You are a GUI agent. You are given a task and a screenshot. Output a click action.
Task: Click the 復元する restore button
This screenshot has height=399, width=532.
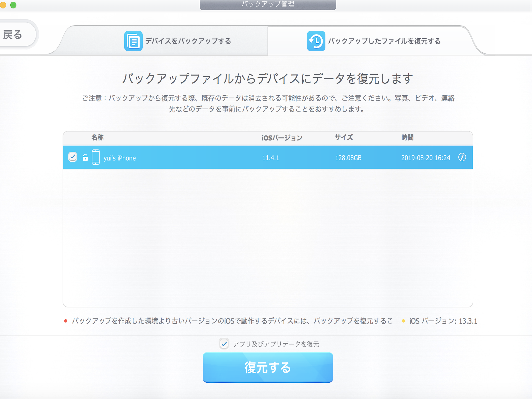coord(268,367)
